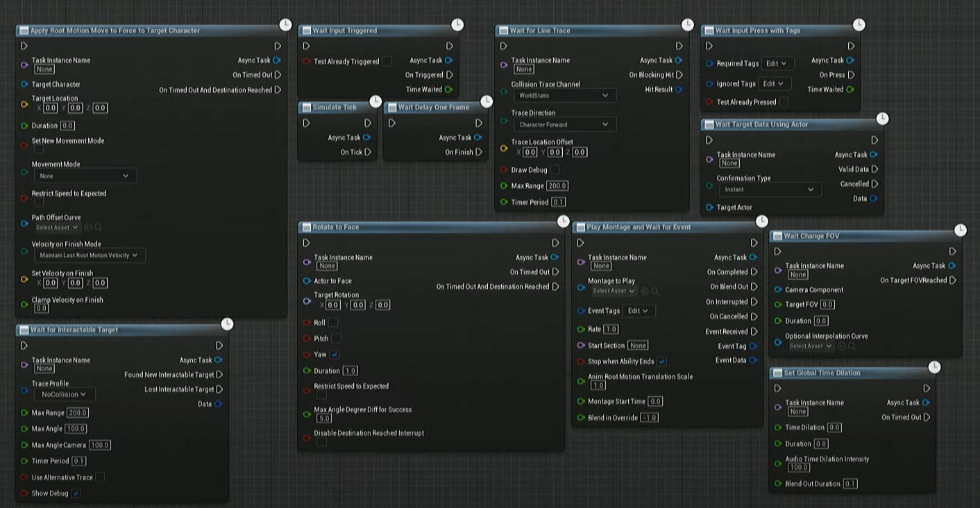980x508 pixels.
Task: Click the Start Section name field
Action: pos(638,346)
